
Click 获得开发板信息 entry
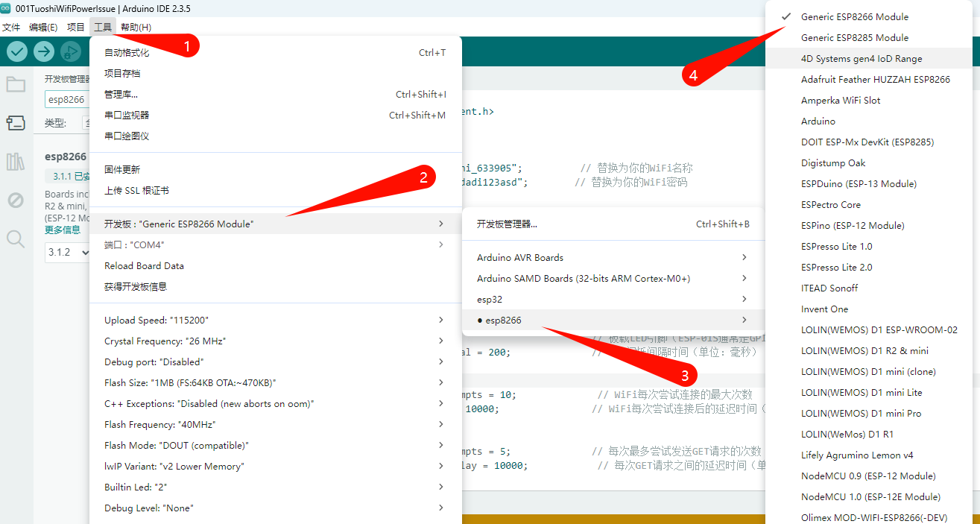276,287
